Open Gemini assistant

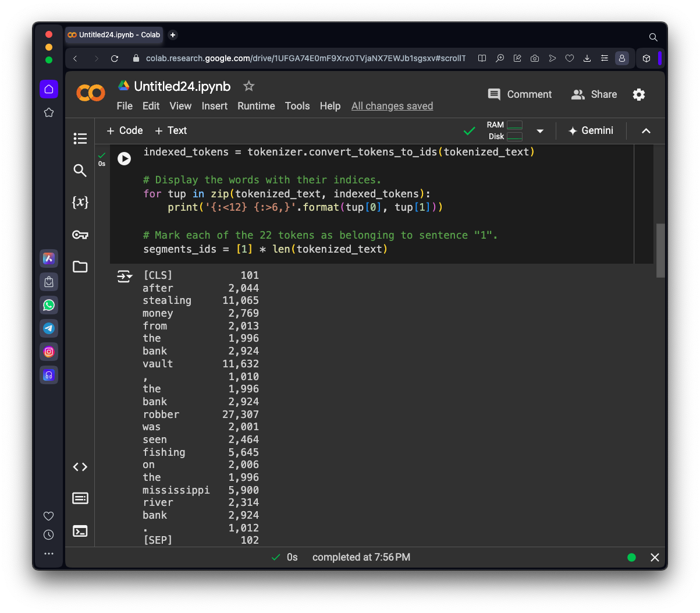tap(591, 130)
